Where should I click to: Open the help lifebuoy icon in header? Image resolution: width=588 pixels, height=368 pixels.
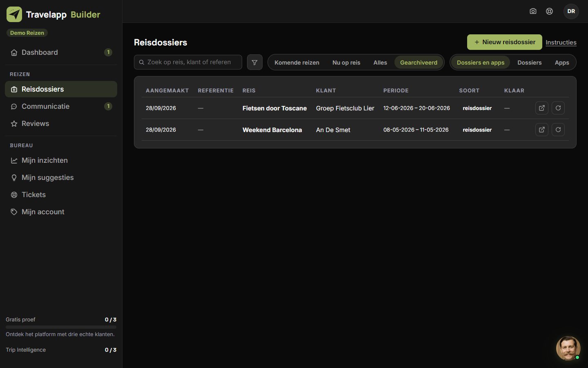(550, 11)
